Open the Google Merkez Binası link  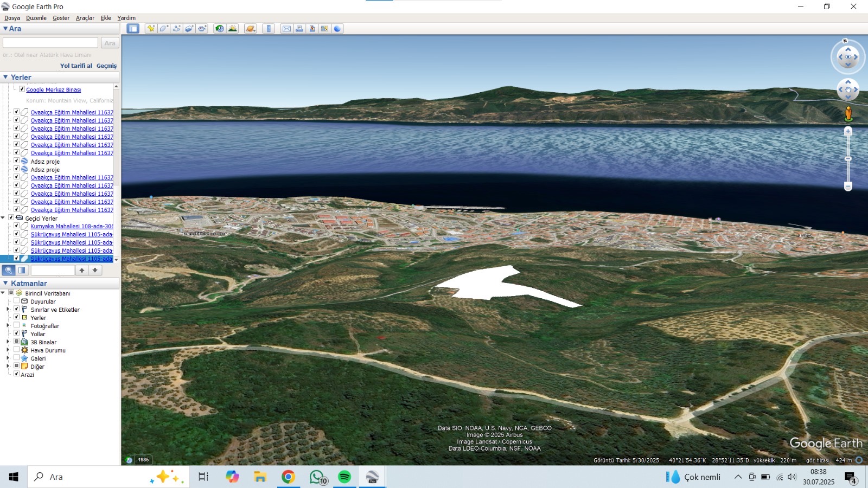[x=53, y=90]
